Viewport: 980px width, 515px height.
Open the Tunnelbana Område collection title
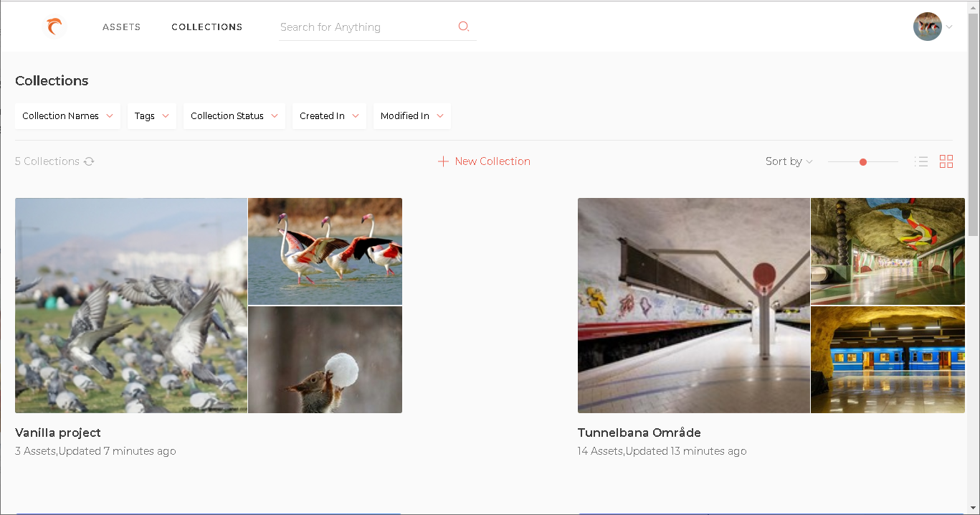click(639, 433)
